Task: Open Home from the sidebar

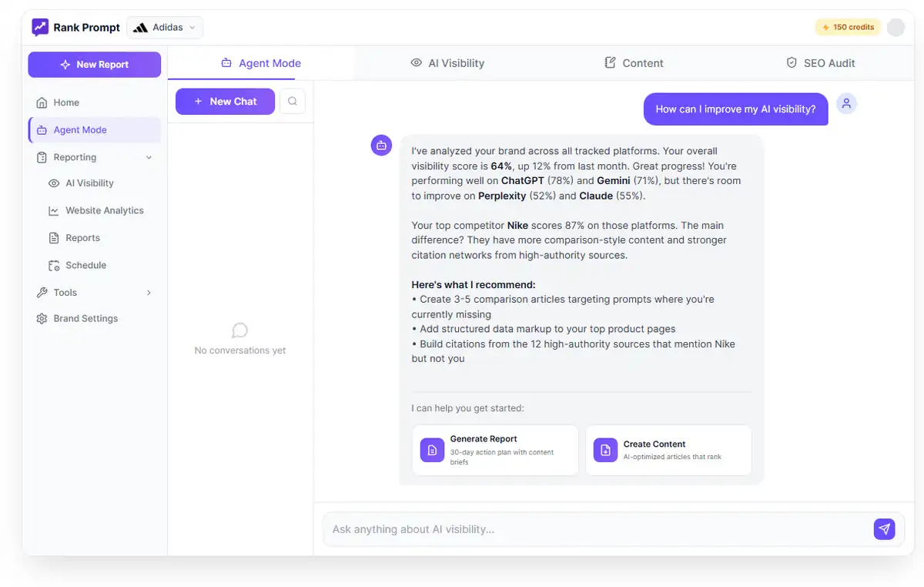Action: [x=66, y=102]
